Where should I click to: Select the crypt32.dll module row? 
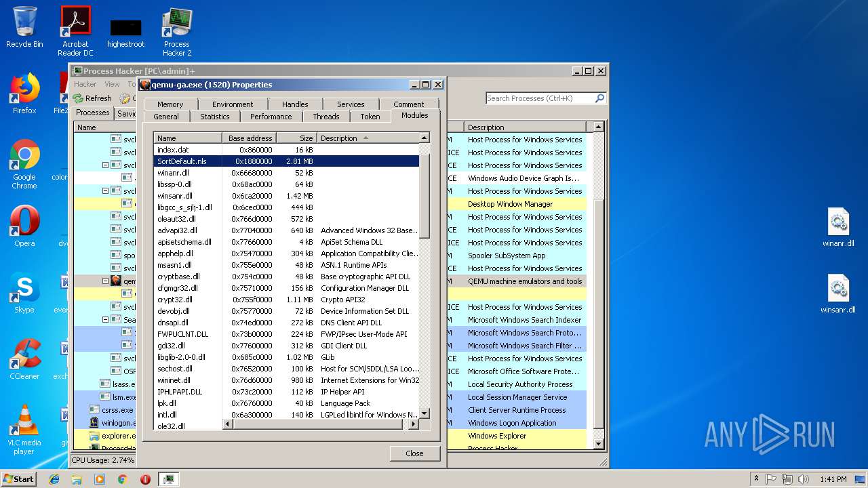[286, 300]
